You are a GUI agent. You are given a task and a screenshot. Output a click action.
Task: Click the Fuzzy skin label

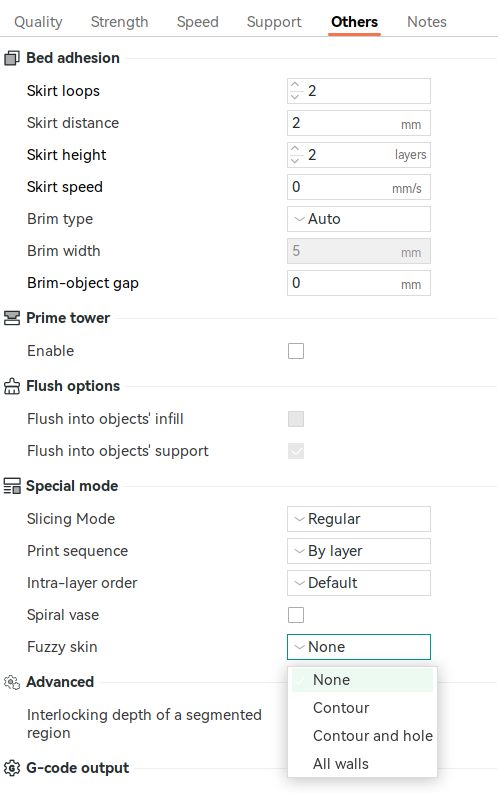pos(62,647)
